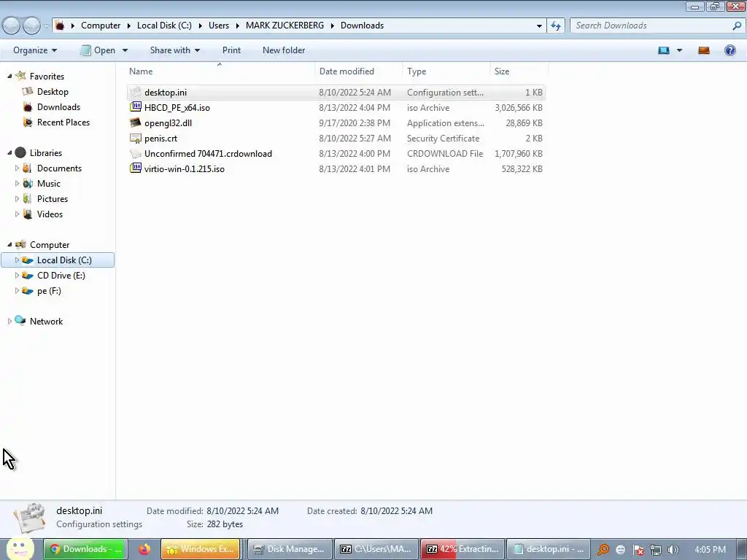Click the penis.crt certificate icon
This screenshot has height=560, width=747.
[136, 138]
